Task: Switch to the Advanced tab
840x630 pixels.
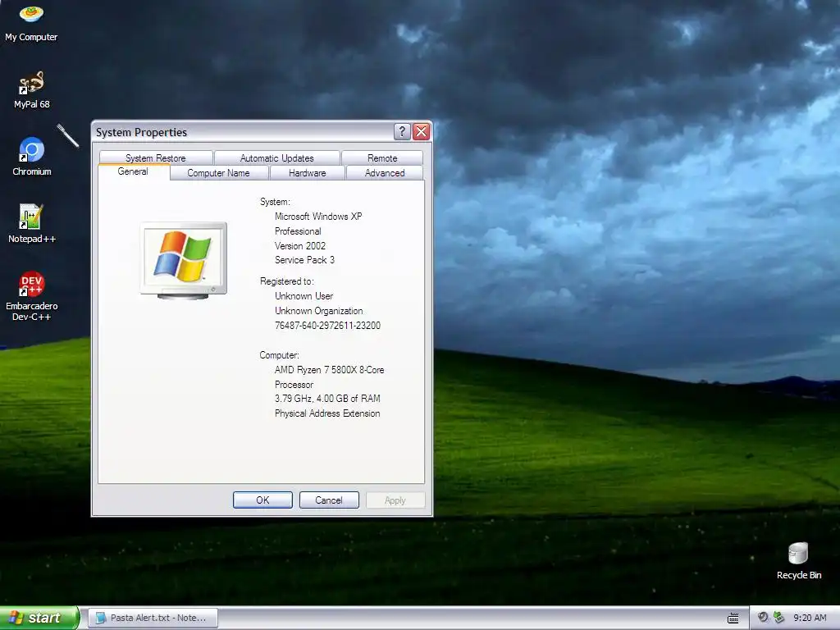Action: coord(385,173)
